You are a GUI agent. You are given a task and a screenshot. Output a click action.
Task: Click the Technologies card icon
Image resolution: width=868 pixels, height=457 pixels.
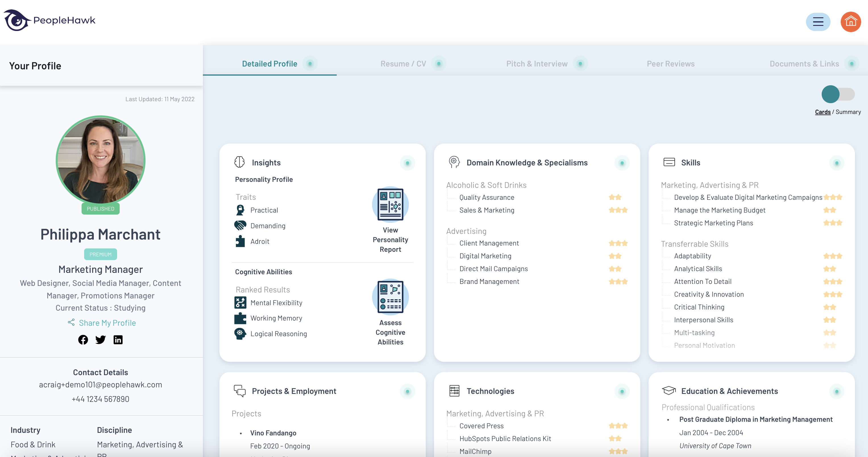click(x=454, y=391)
